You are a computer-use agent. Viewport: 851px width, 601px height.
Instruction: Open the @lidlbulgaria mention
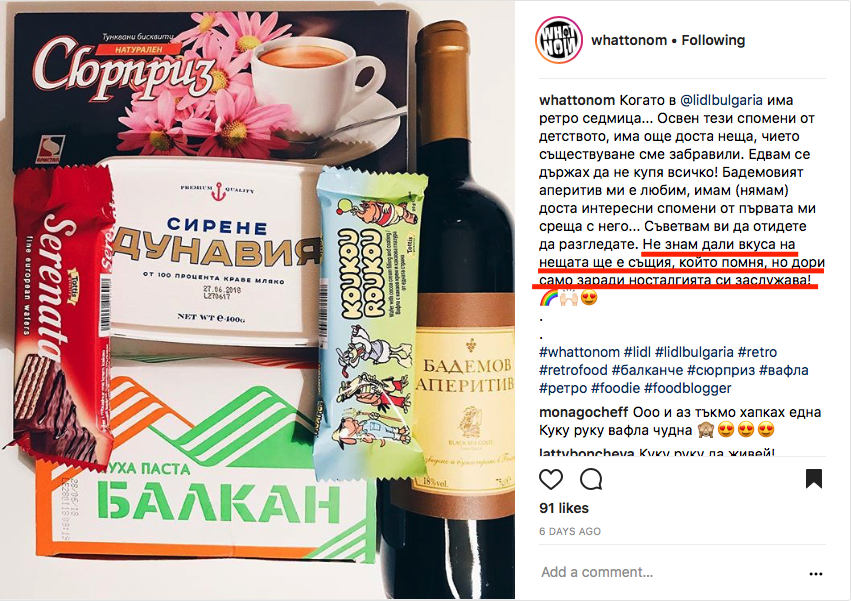pyautogui.click(x=721, y=100)
